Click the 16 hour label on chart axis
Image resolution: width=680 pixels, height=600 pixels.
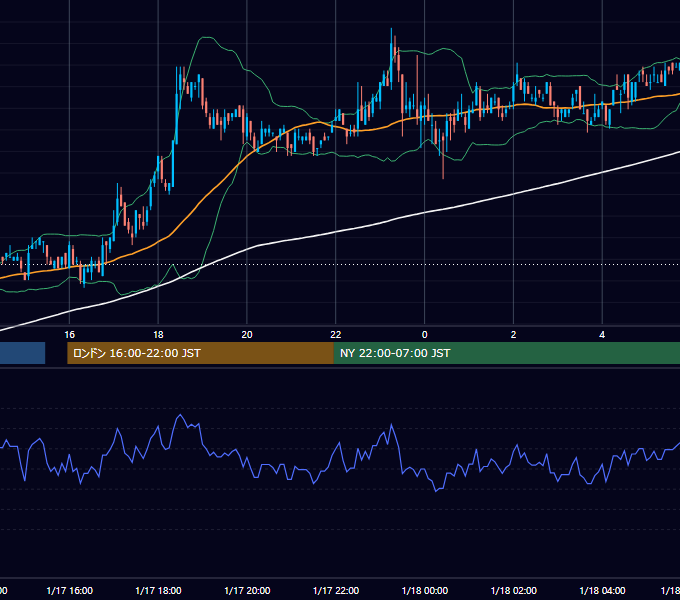pos(69,335)
